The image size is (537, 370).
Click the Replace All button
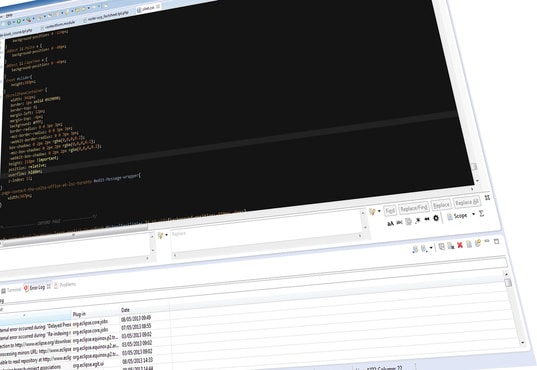coord(466,202)
